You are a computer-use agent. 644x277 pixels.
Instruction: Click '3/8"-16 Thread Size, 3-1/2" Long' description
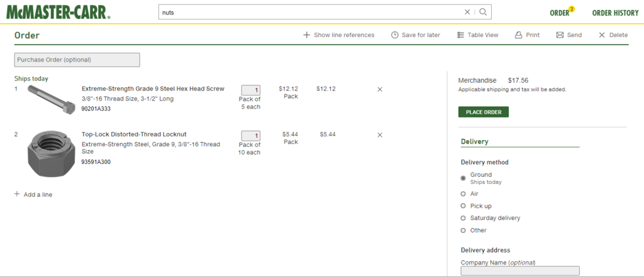pyautogui.click(x=128, y=99)
